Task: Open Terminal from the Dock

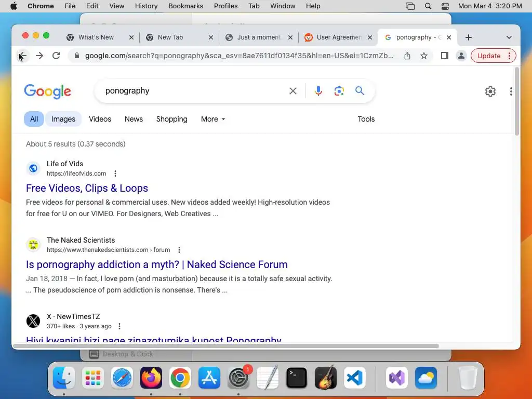Action: coord(297,377)
